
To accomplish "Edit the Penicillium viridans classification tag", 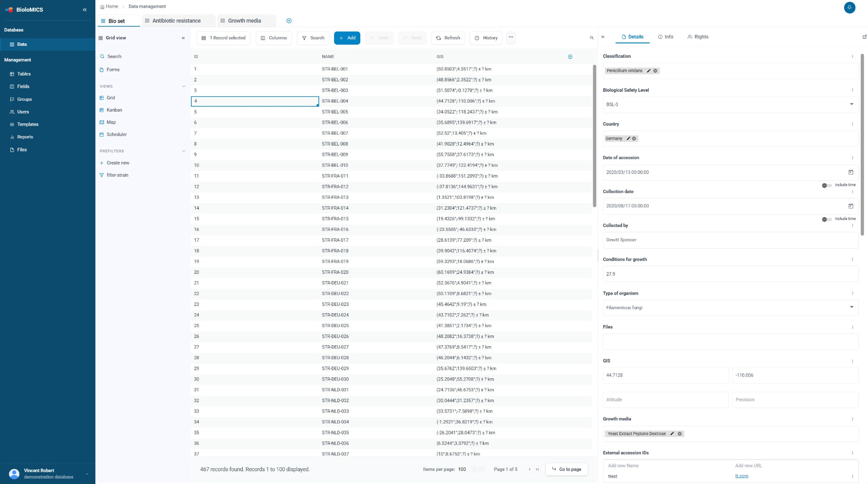I will (x=649, y=71).
